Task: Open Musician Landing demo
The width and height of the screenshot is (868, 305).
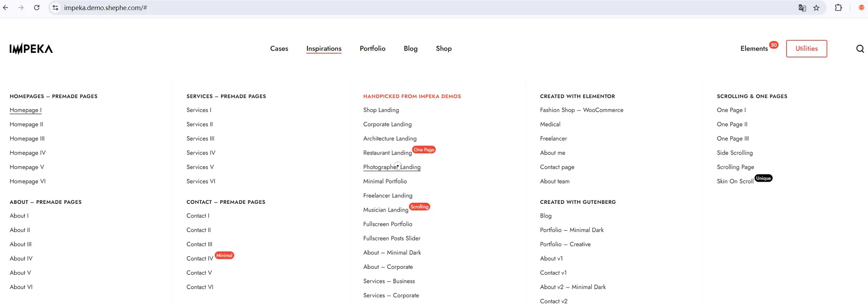Action: click(386, 210)
